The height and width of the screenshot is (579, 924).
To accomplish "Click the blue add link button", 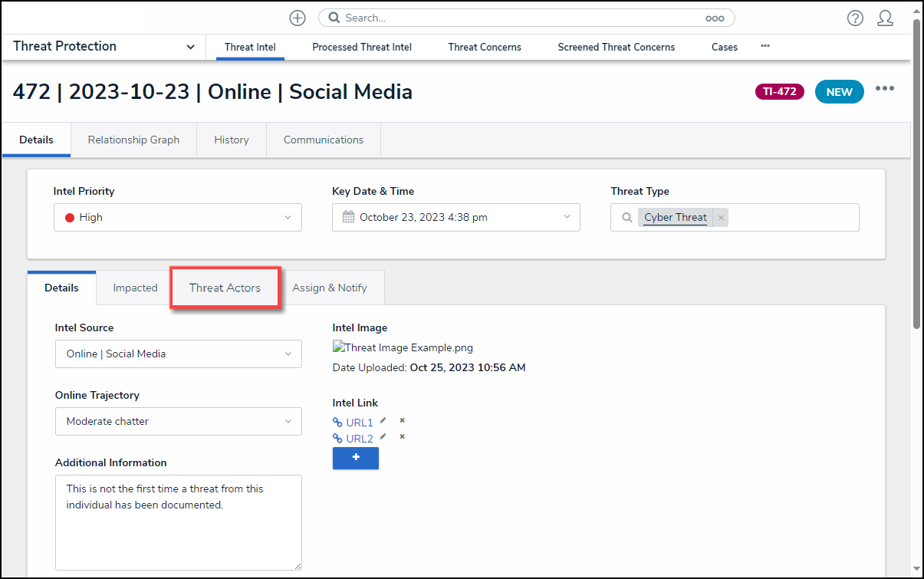I will pos(355,458).
